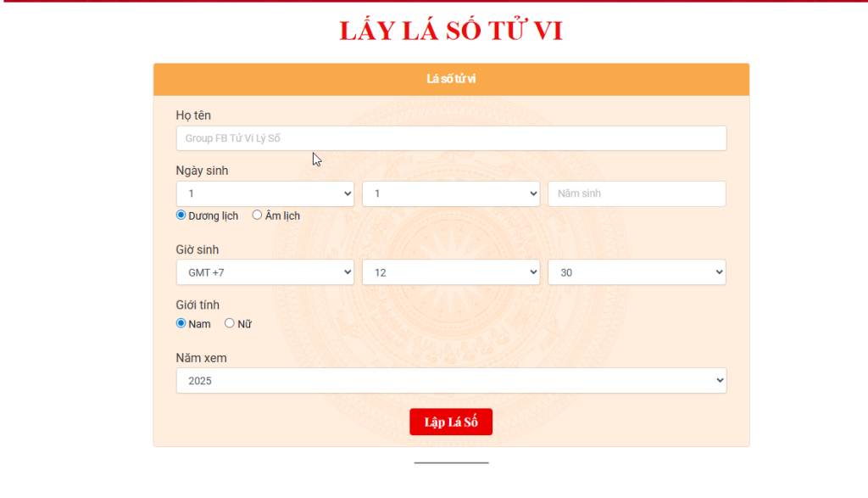This screenshot has height=498, width=868.
Task: Open the birth hour dropdown showing 12
Action: 450,272
